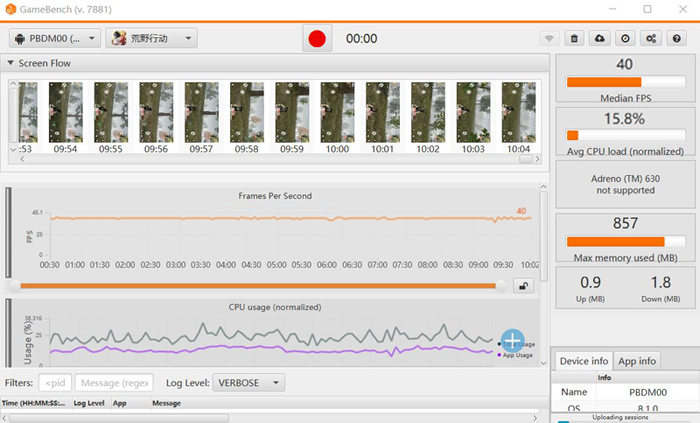Open the PBDM00 device dropdown
Screen dimensions: 700x423
point(55,39)
